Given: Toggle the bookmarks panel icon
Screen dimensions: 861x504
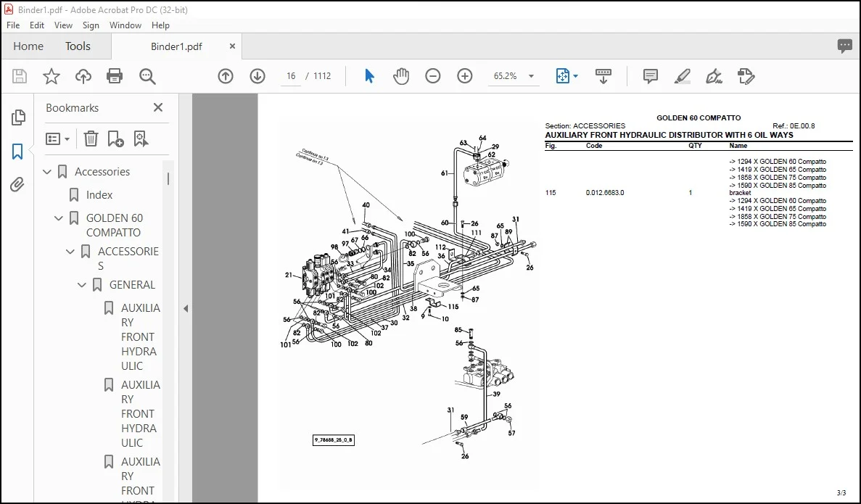Looking at the screenshot, I should [17, 152].
